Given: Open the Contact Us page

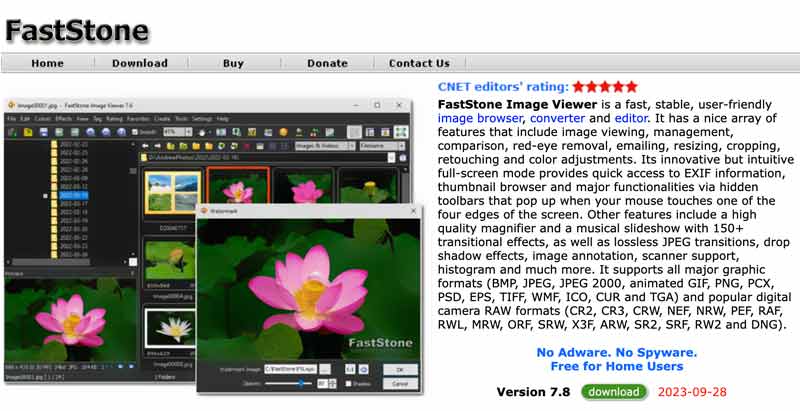Looking at the screenshot, I should tap(419, 63).
